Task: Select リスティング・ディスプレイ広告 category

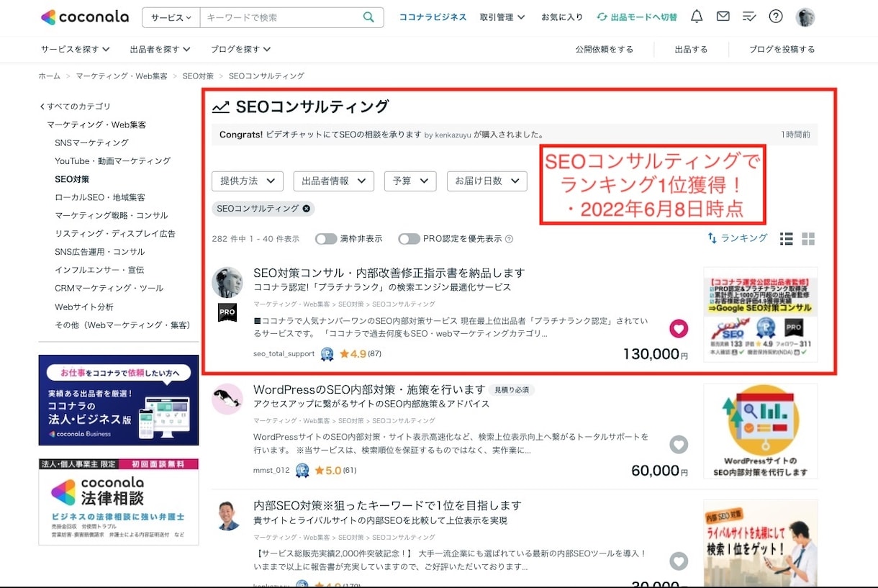Action: point(115,234)
